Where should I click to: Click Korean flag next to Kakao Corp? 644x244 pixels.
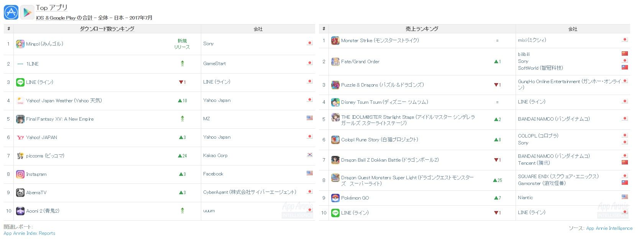click(x=310, y=155)
